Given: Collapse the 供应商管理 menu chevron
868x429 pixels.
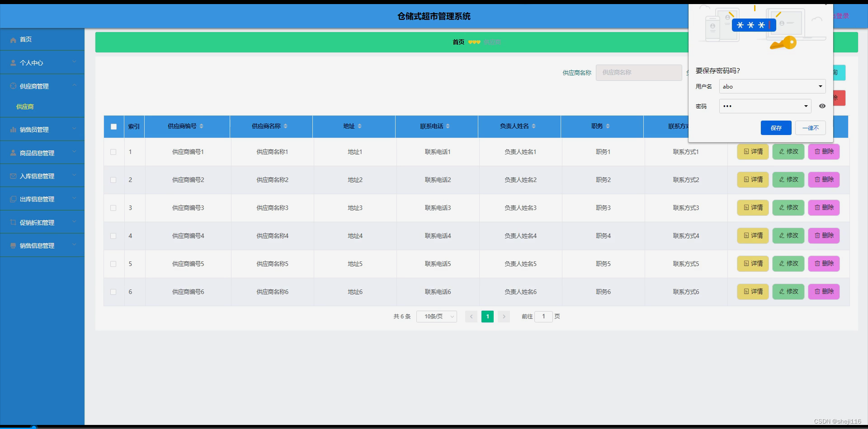Looking at the screenshot, I should pos(74,85).
